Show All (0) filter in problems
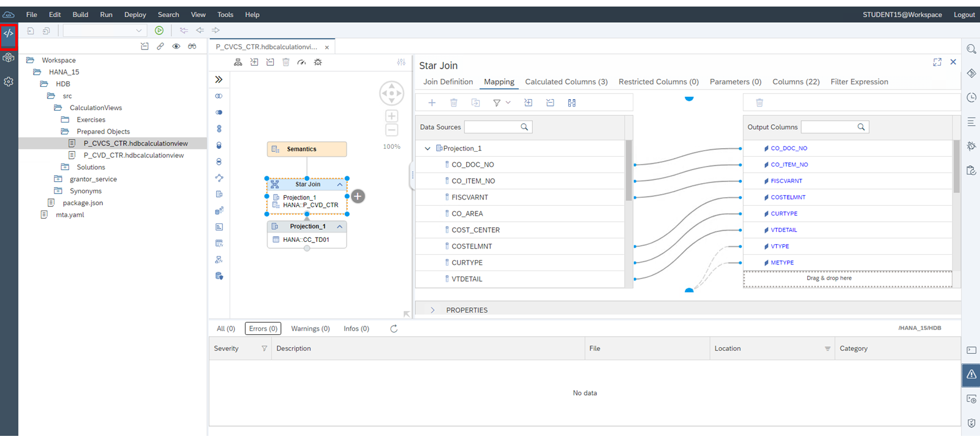 pyautogui.click(x=226, y=329)
